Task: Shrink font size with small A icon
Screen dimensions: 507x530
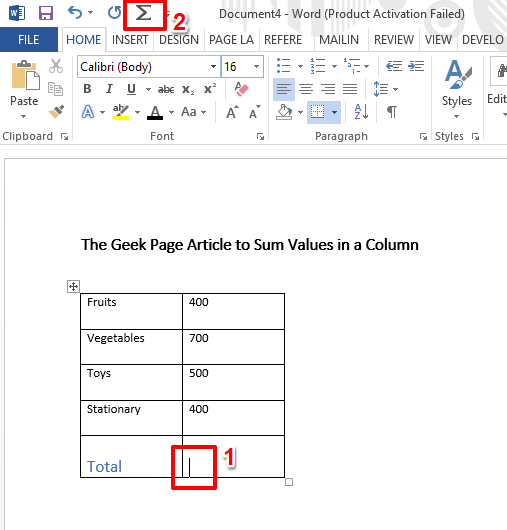Action: pos(255,112)
